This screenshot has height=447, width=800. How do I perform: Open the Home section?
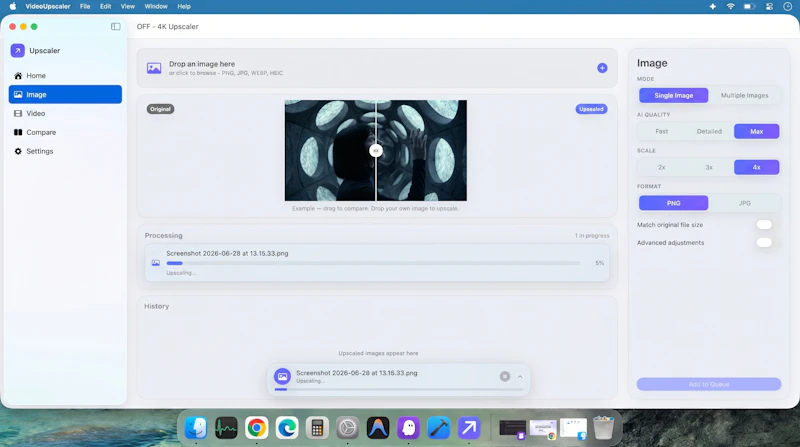click(65, 76)
